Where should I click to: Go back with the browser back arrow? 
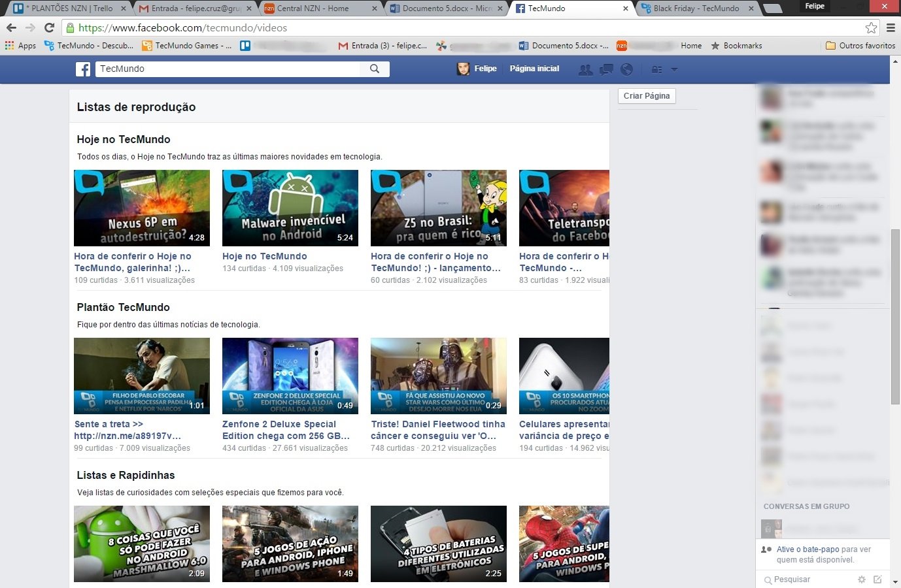click(11, 27)
